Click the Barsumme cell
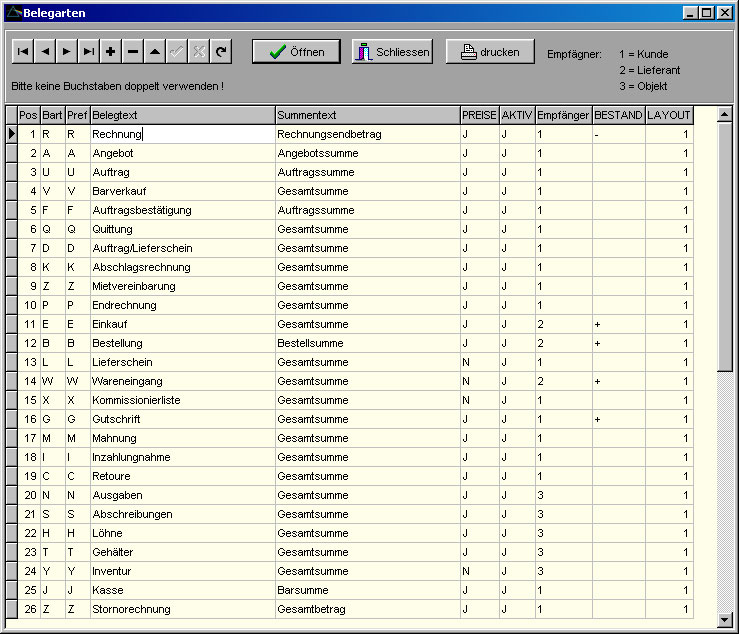This screenshot has height=634, width=739. pos(368,590)
